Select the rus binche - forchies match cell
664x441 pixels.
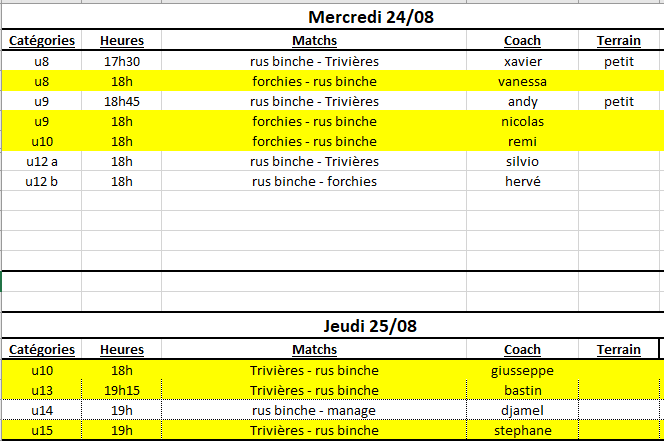point(314,181)
